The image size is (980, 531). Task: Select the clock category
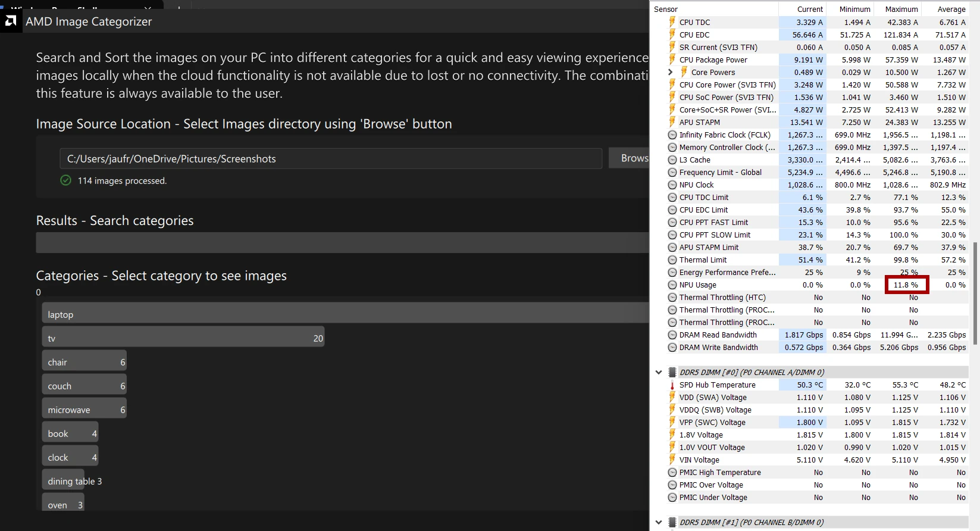point(70,457)
